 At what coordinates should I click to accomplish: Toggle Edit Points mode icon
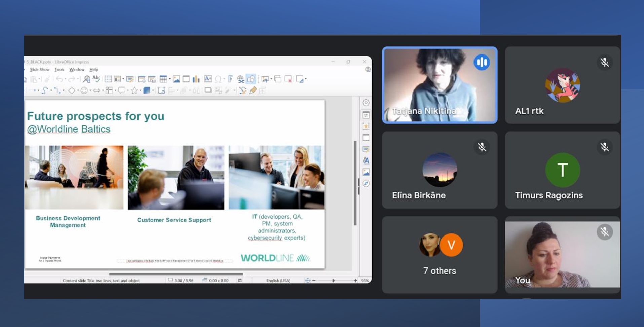(x=243, y=90)
